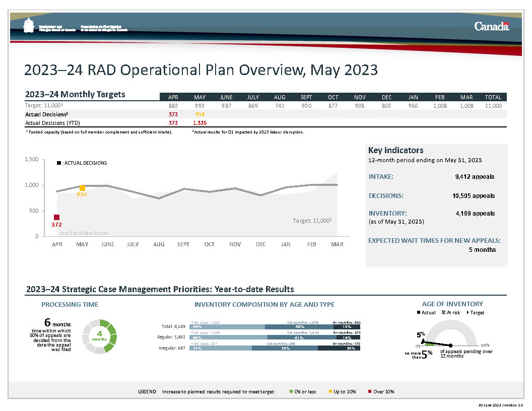The height and width of the screenshot is (411, 532).
Task: Click the Processing Time section title
Action: click(70, 304)
